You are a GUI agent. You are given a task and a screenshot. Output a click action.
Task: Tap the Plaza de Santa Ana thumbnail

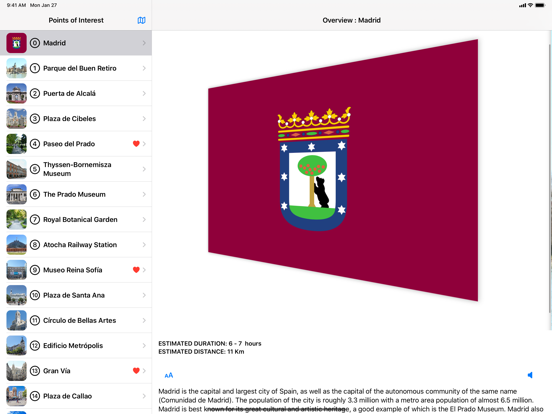pyautogui.click(x=16, y=295)
